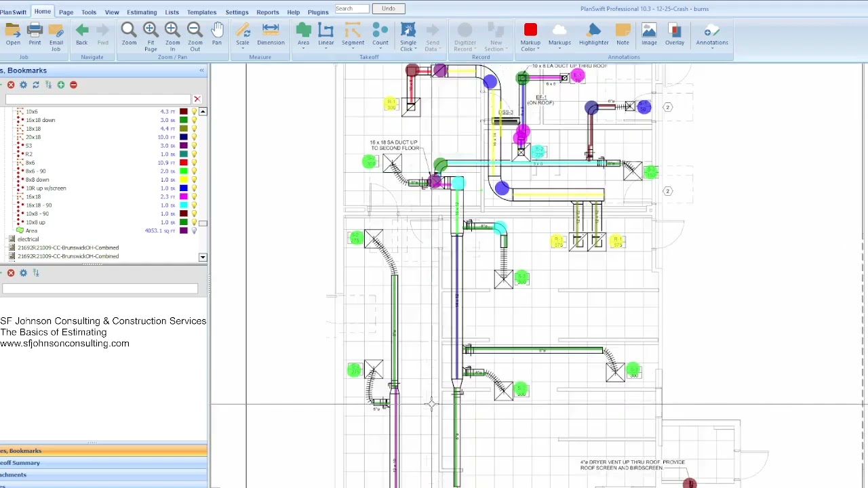Open the Reports ribbon tab

tap(267, 12)
